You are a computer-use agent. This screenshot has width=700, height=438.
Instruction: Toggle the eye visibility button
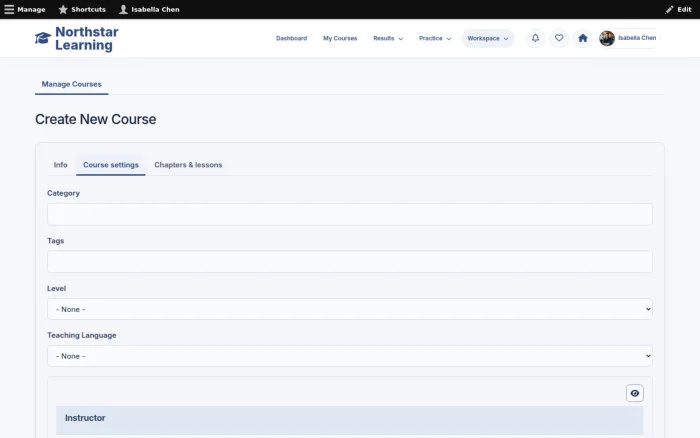click(x=634, y=393)
